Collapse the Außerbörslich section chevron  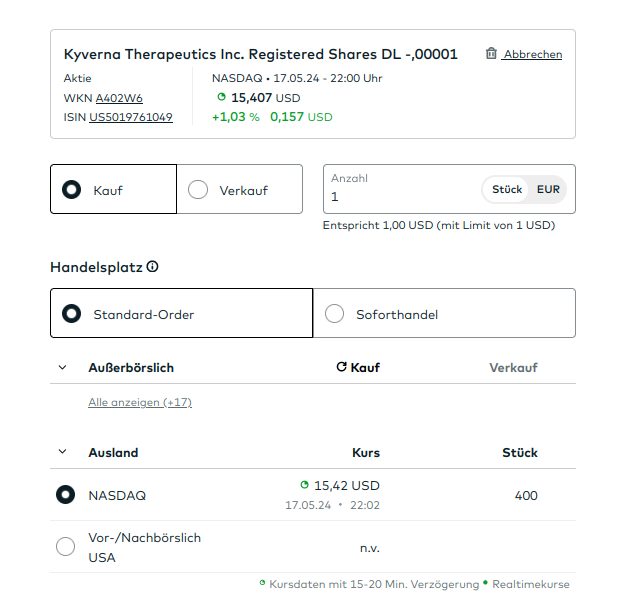[62, 368]
